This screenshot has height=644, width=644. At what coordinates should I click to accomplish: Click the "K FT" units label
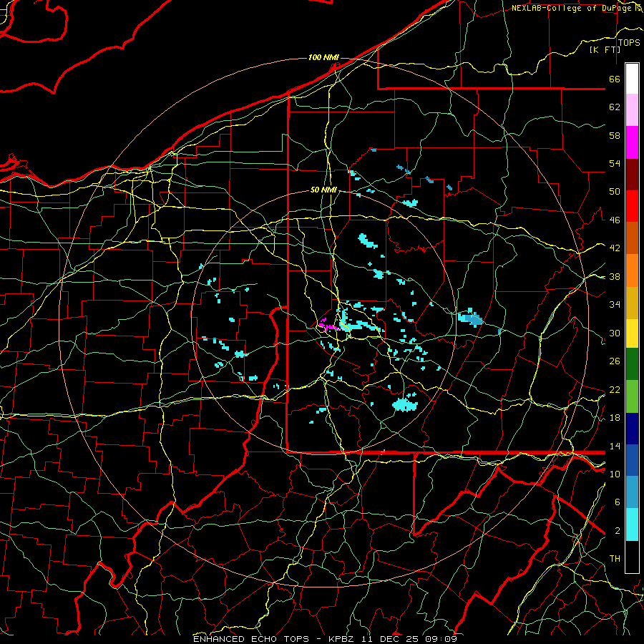[x=605, y=50]
